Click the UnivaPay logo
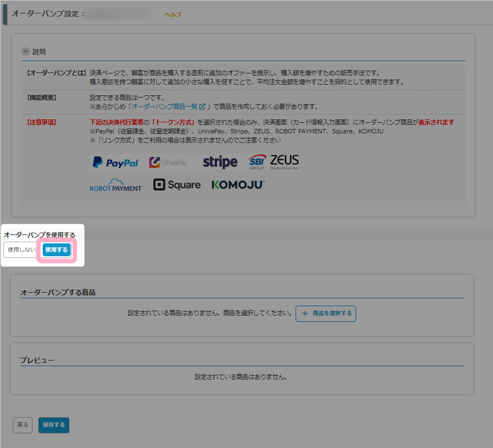 (168, 163)
